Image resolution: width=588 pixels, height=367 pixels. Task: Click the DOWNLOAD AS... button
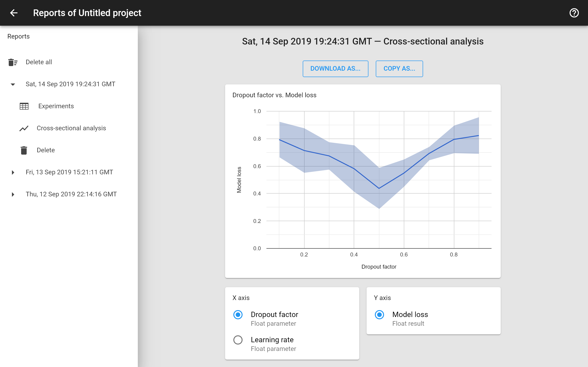(335, 69)
